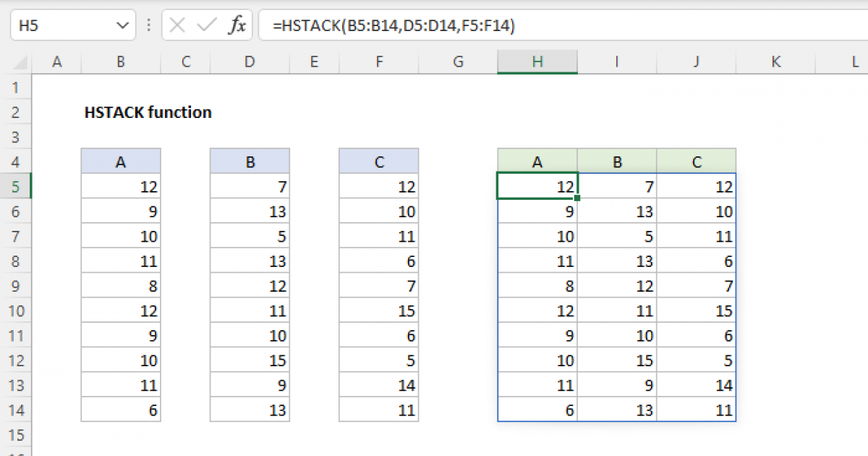Select cell D14 containing value 13
The height and width of the screenshot is (456, 868).
(250, 410)
